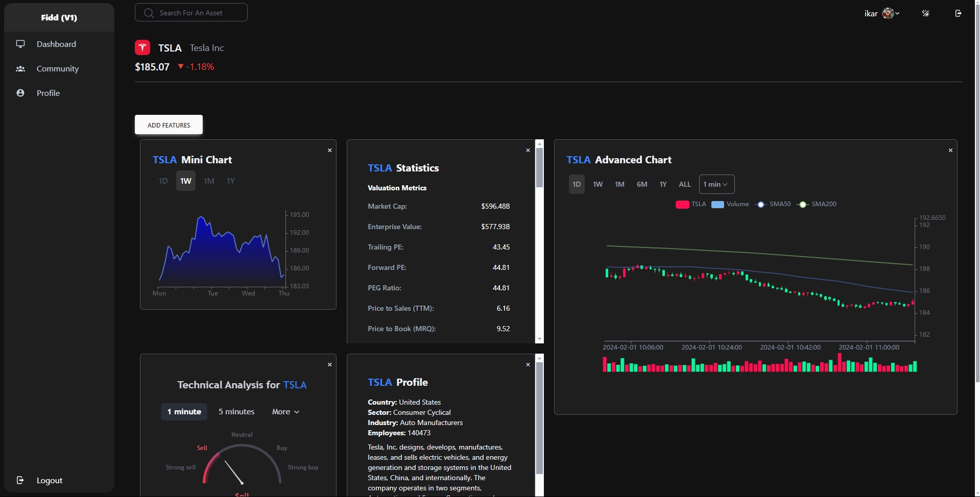This screenshot has height=497, width=980.
Task: Click the Employees: 140473 line
Action: (399, 433)
